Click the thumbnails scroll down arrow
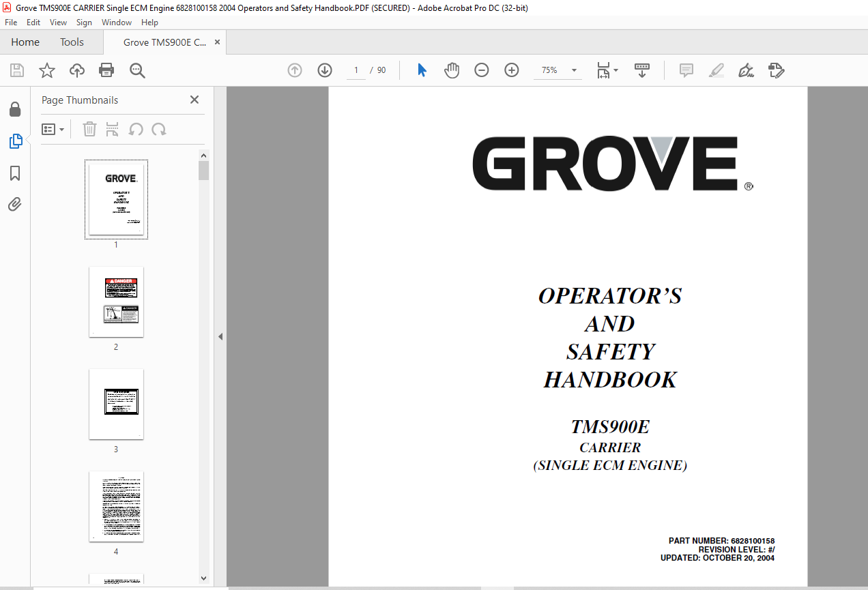This screenshot has width=868, height=590. coord(203,578)
